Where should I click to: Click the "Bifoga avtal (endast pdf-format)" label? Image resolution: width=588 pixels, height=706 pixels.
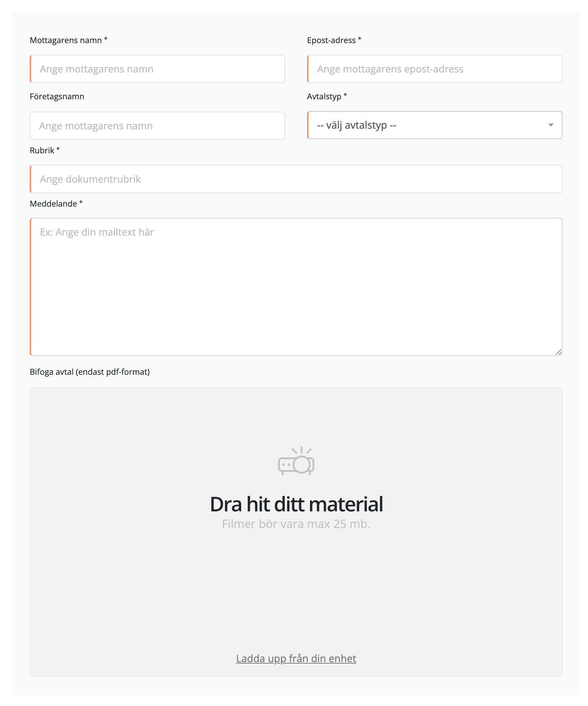[90, 372]
